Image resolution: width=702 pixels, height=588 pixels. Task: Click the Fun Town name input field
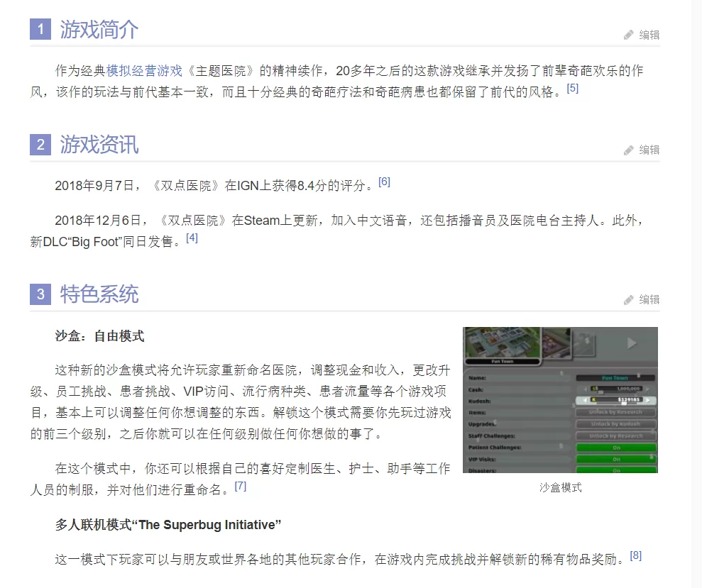coord(614,377)
